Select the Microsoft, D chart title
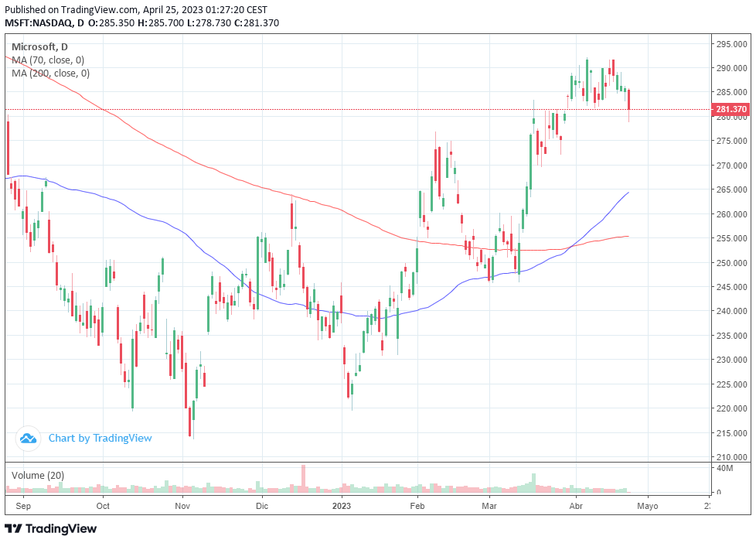Image resolution: width=756 pixels, height=543 pixels. (39, 47)
